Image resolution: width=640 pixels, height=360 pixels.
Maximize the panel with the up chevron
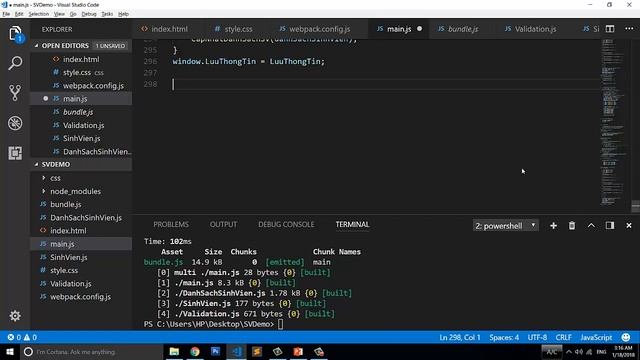(591, 225)
